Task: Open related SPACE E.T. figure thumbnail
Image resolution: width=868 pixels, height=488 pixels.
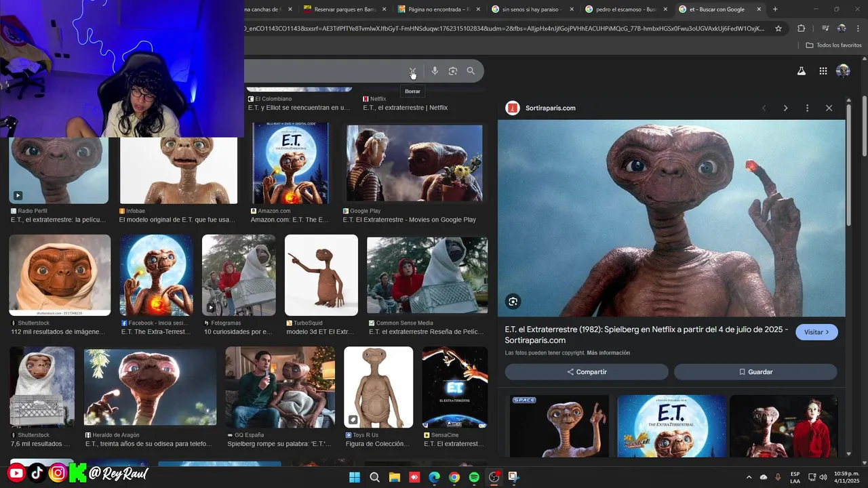Action: pyautogui.click(x=559, y=426)
